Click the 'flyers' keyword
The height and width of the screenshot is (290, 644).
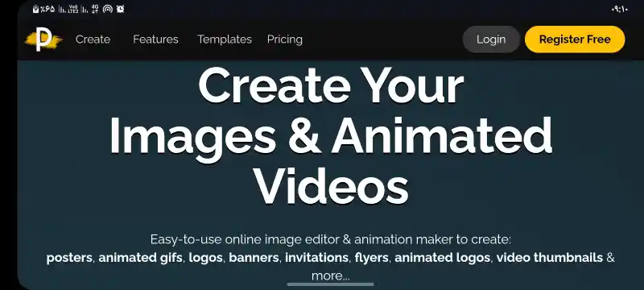[x=371, y=258]
